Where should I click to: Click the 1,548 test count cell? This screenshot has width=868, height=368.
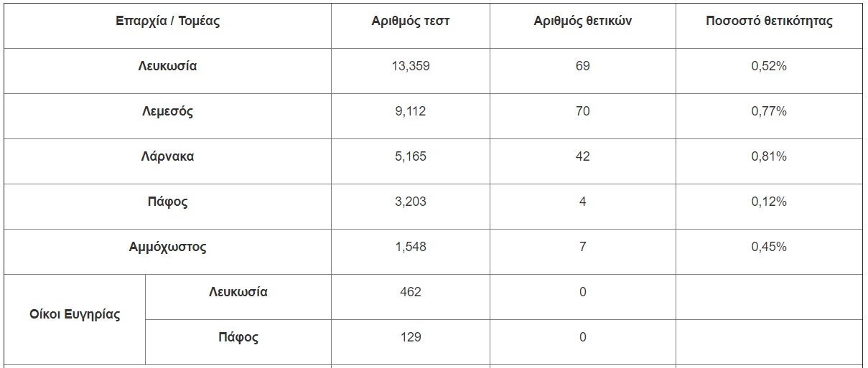[x=410, y=247]
